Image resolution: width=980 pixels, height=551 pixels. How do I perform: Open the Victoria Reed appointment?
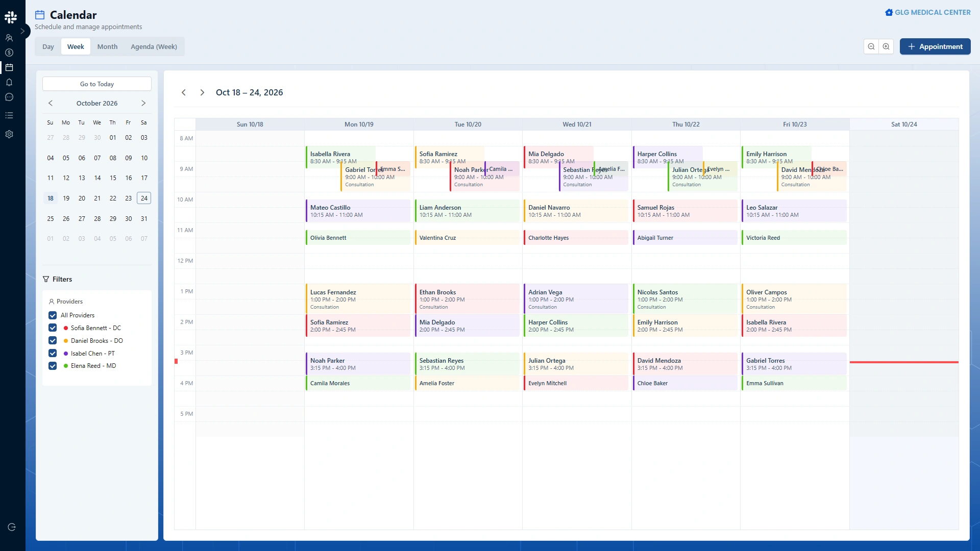(794, 238)
